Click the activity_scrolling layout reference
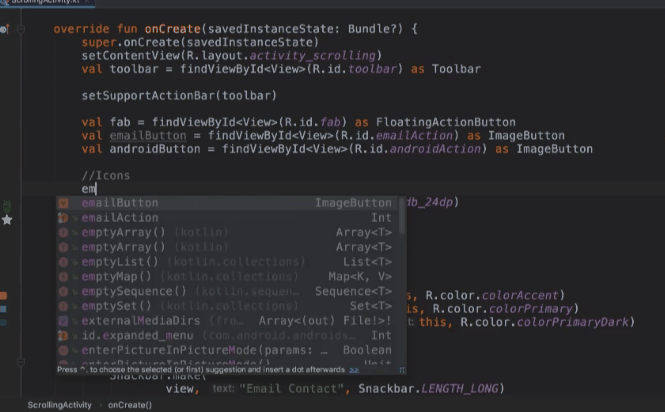This screenshot has height=412, width=665. 312,56
